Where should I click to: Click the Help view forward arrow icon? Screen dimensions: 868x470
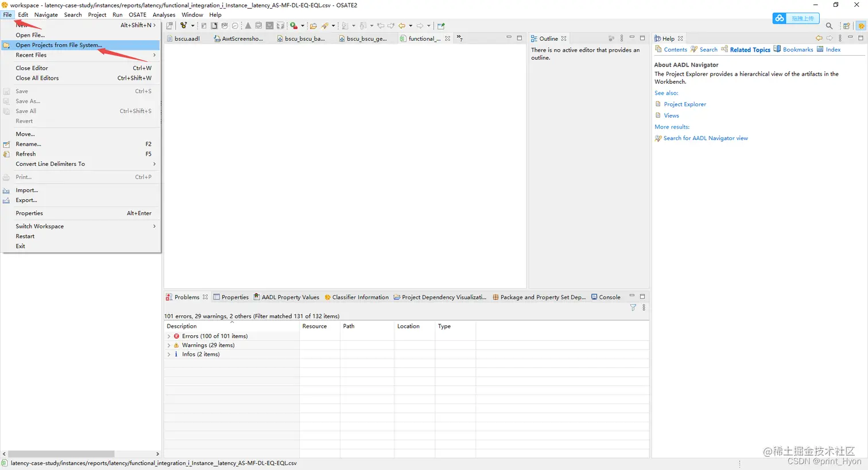click(830, 38)
